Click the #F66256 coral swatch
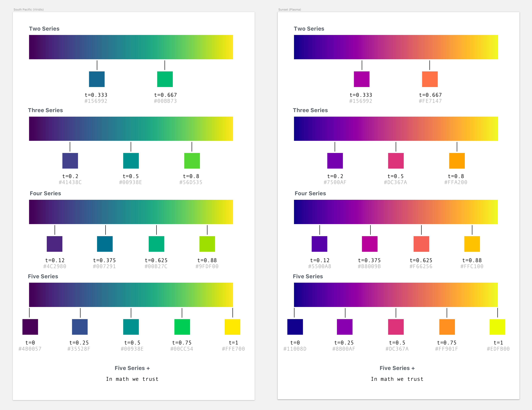The image size is (532, 410). pyautogui.click(x=421, y=244)
